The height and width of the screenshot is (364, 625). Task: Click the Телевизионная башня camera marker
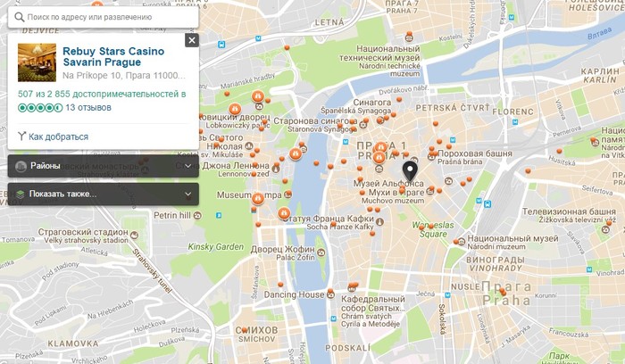tap(606, 229)
